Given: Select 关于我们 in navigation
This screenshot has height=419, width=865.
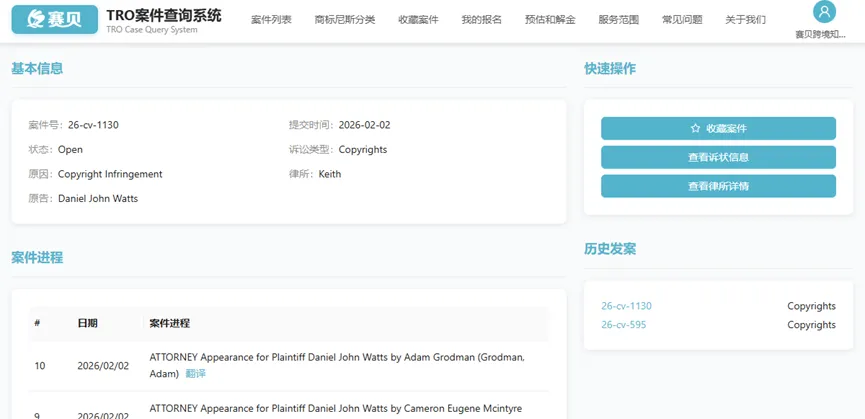Looking at the screenshot, I should tap(745, 20).
